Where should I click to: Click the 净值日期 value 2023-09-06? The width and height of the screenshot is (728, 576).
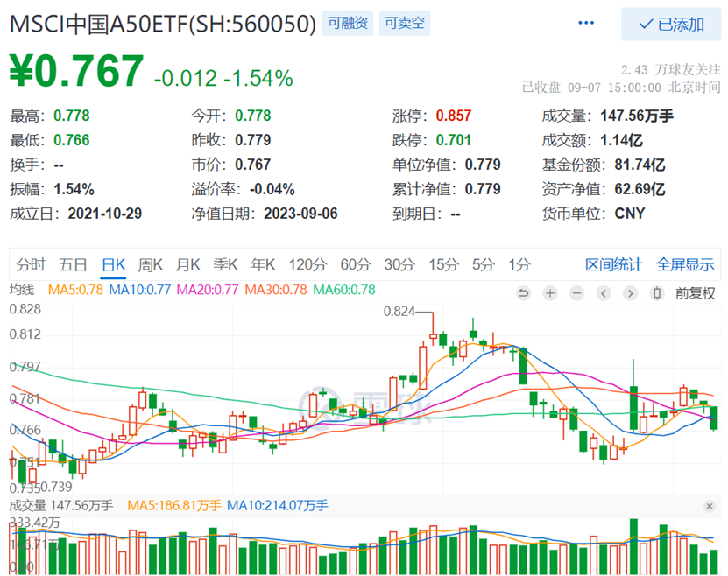(300, 214)
